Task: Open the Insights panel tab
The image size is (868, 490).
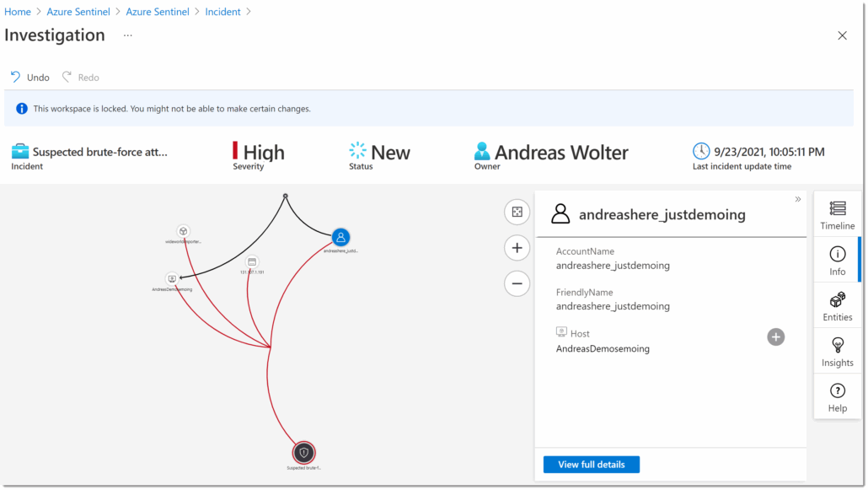Action: pyautogui.click(x=837, y=352)
